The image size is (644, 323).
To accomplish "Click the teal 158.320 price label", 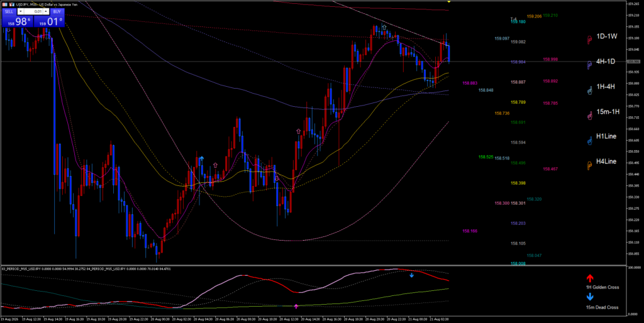I will point(535,199).
